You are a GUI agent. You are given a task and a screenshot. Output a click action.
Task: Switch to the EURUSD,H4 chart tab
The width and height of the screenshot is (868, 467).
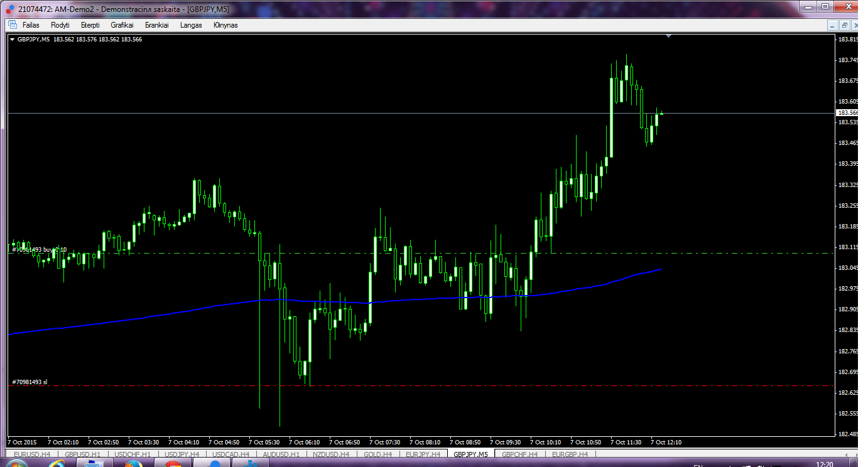[x=33, y=454]
